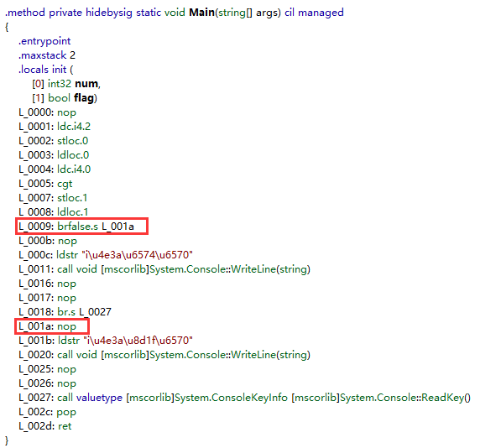
Task: Click the .maxstack 2 directive
Action: coord(47,55)
